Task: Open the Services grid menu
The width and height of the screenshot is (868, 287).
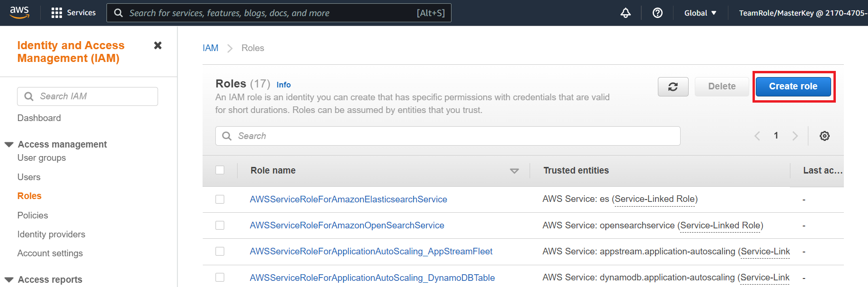Action: coord(73,13)
